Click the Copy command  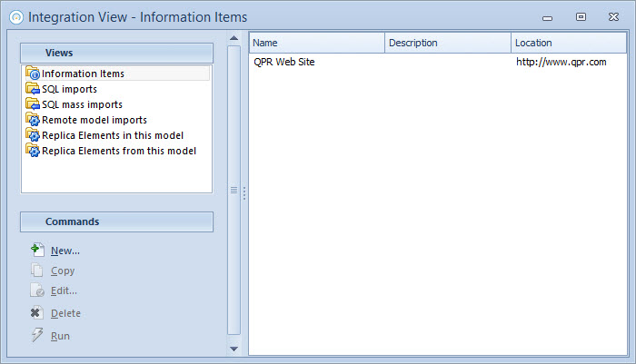click(x=63, y=271)
